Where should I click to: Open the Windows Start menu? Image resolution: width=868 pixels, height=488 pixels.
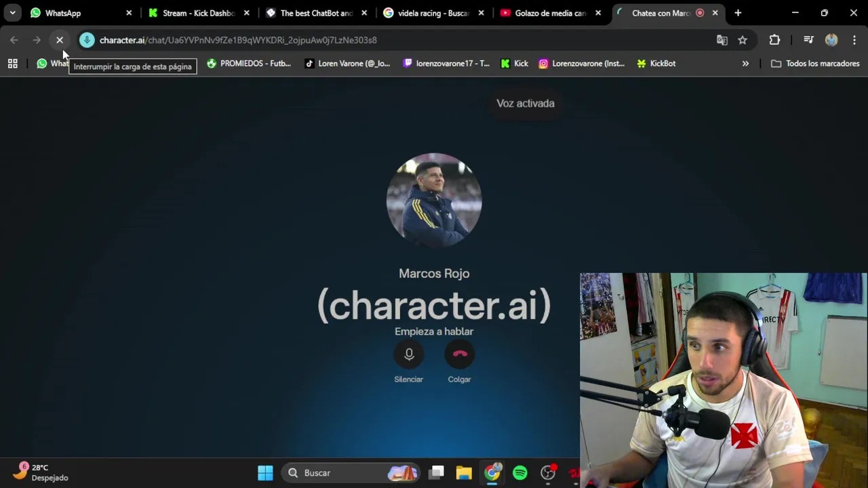[x=265, y=473]
